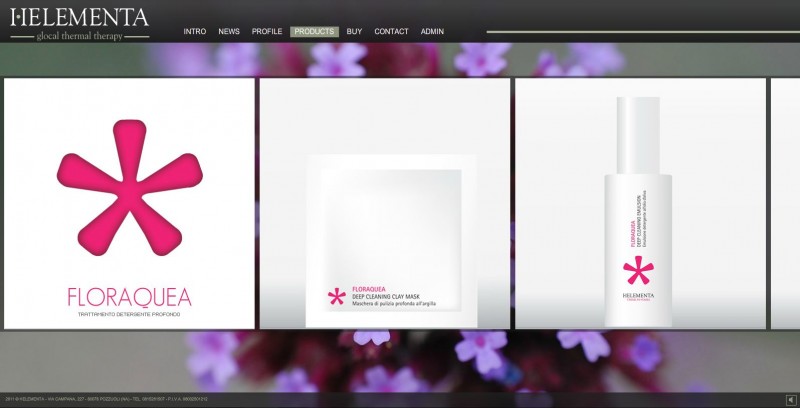Open the Floraquea asterisk logo card
Image resolution: width=800 pixels, height=408 pixels.
pos(129,203)
